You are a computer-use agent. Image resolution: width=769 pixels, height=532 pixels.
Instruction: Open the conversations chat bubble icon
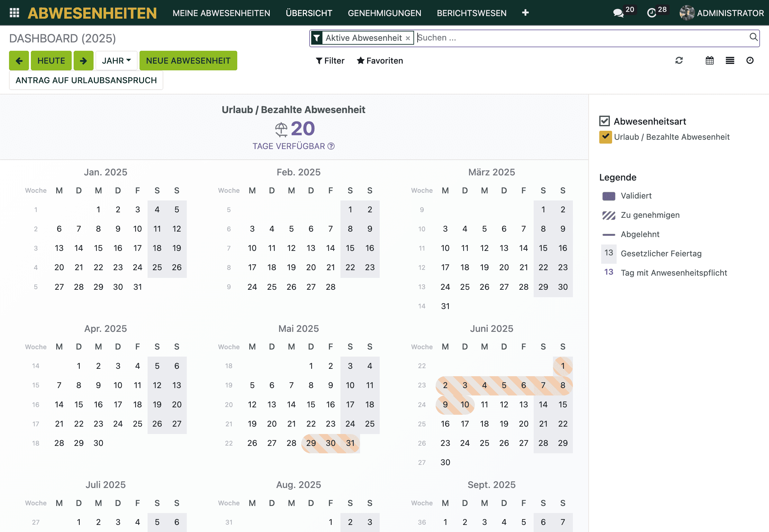(x=618, y=13)
